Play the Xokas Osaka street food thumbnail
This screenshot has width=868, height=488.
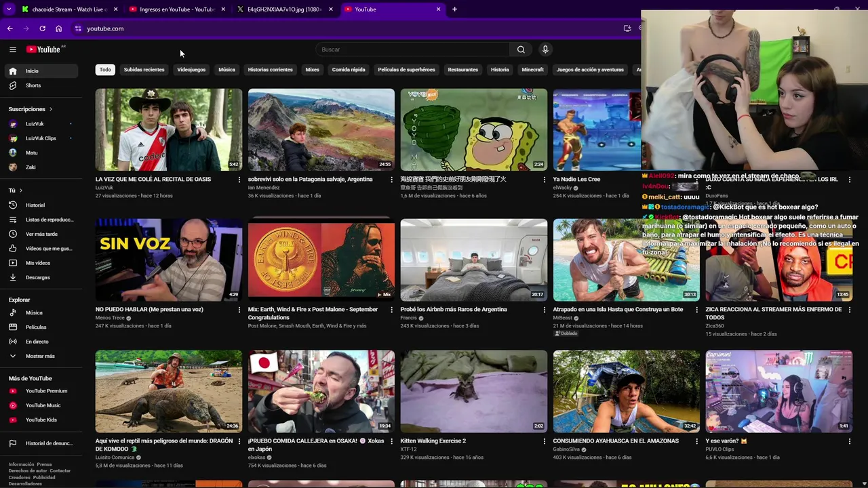[x=321, y=391]
